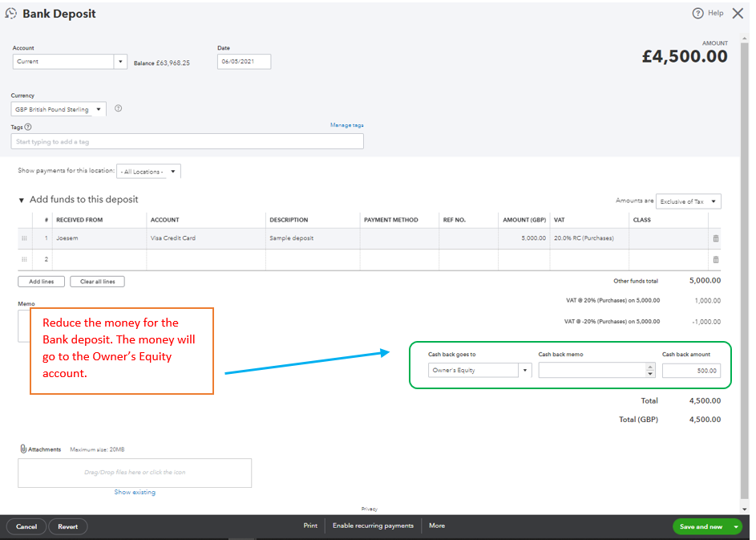
Task: Click the Cancel button
Action: coord(26,526)
